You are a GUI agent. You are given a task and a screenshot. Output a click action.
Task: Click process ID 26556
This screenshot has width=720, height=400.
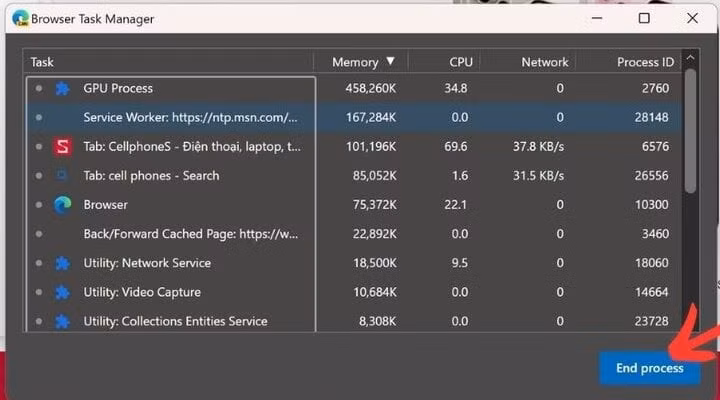652,175
